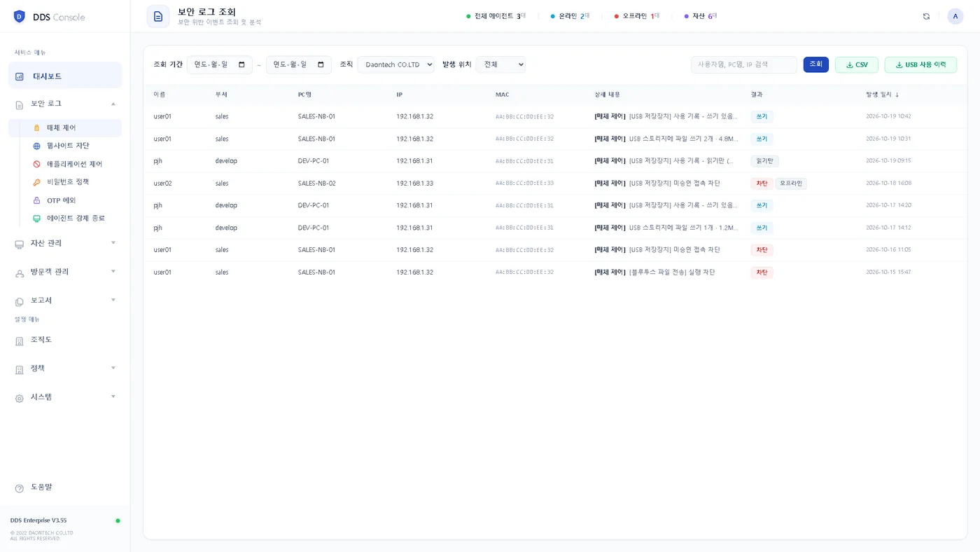Image resolution: width=980 pixels, height=552 pixels.
Task: Select 매체 제어 under 보안 로그
Action: click(65, 128)
